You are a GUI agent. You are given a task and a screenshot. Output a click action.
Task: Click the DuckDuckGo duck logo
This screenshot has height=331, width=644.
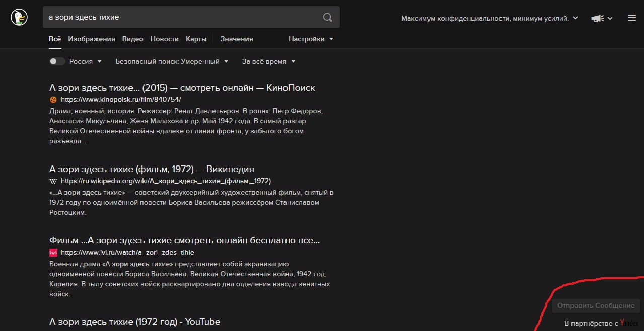(x=19, y=18)
